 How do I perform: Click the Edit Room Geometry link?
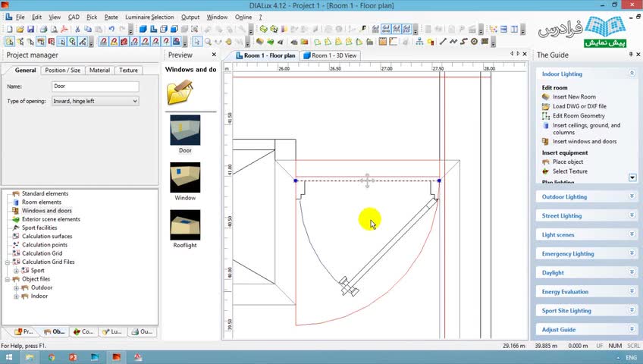(579, 116)
